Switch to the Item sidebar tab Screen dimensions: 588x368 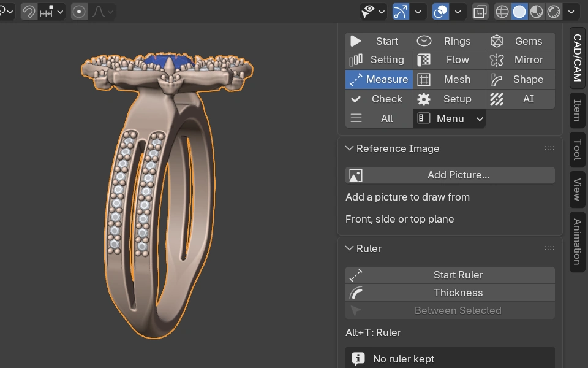point(578,110)
